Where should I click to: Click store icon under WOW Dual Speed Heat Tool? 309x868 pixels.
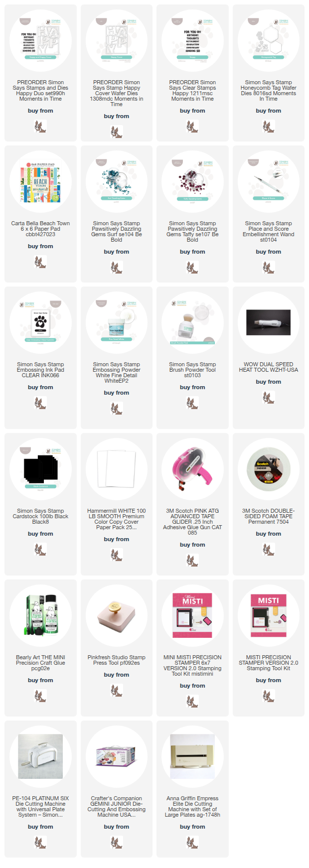(x=269, y=398)
